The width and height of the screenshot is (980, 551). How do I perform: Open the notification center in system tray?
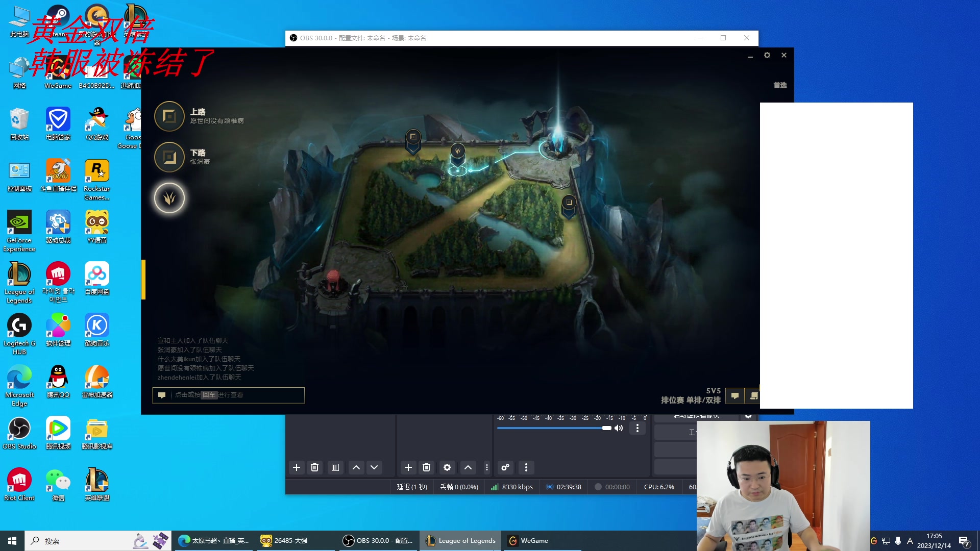[964, 541]
